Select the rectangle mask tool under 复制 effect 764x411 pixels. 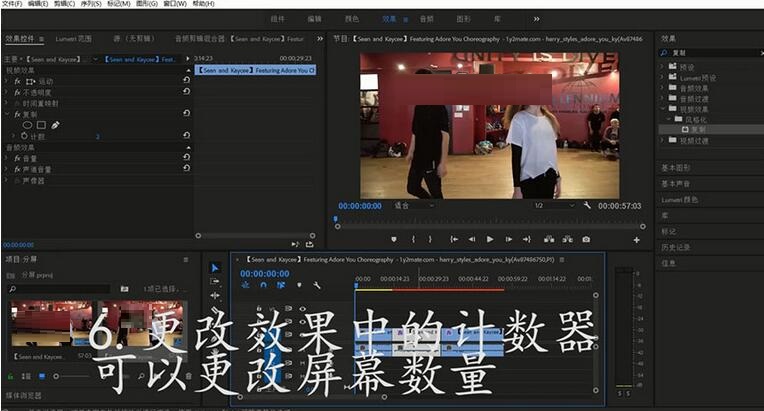pyautogui.click(x=41, y=125)
